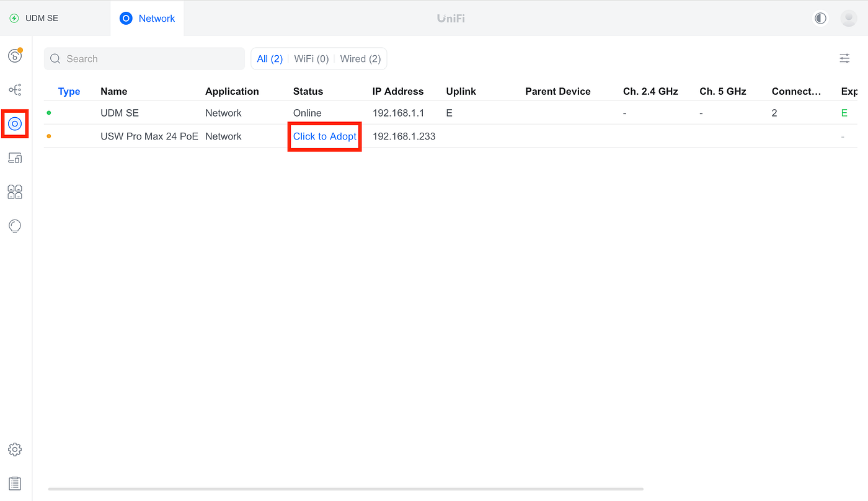
Task: Click IP address 192.168.1.233
Action: click(404, 136)
